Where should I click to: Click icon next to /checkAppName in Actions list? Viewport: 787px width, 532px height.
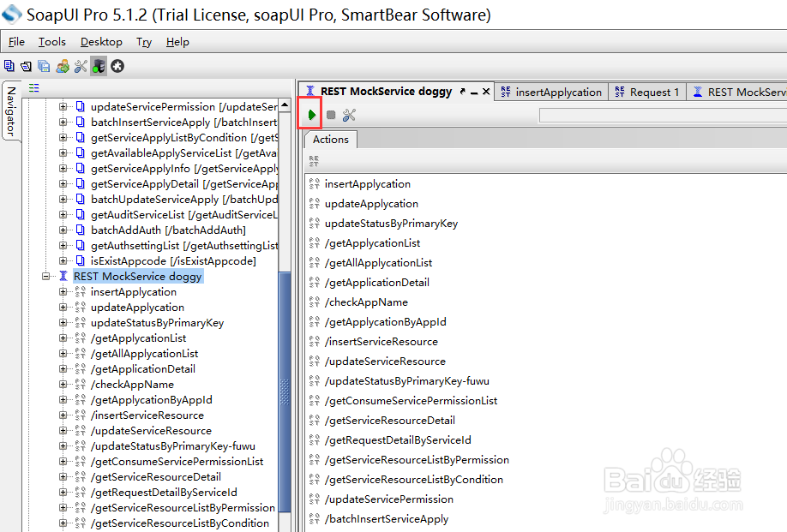(x=314, y=302)
